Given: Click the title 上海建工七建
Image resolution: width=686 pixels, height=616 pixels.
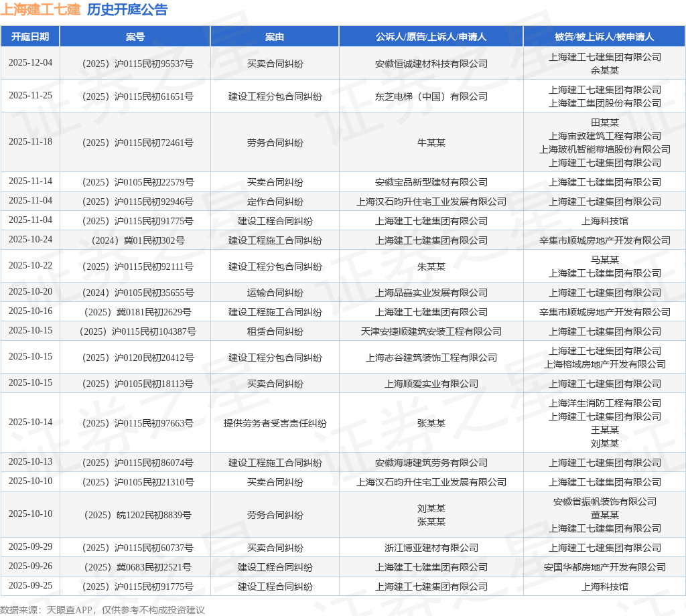Looking at the screenshot, I should 41,9.
